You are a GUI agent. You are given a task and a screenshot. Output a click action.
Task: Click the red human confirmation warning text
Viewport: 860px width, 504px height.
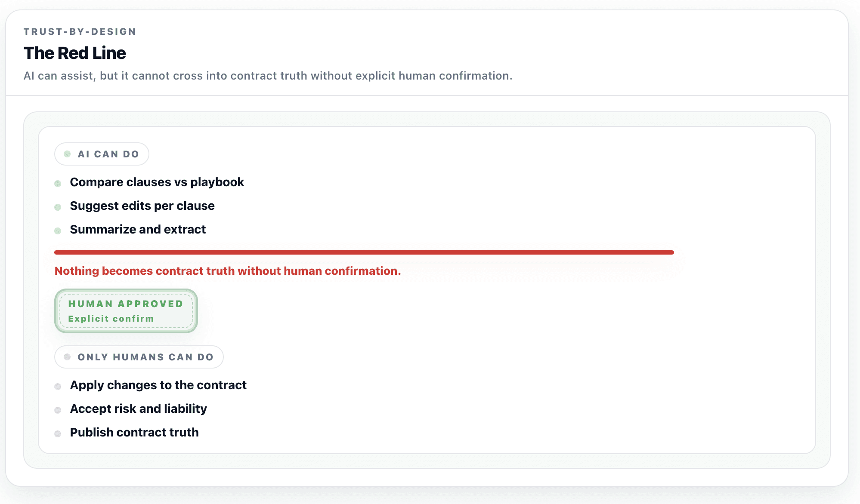pos(227,271)
